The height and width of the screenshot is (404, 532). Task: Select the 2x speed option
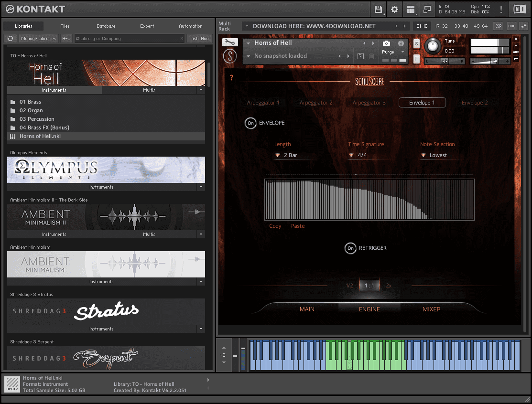coord(389,286)
